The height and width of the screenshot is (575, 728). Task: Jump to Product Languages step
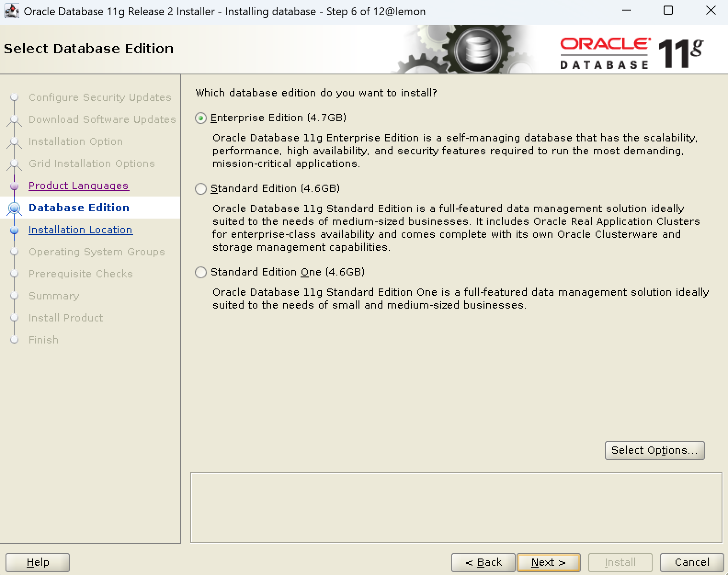coord(79,186)
